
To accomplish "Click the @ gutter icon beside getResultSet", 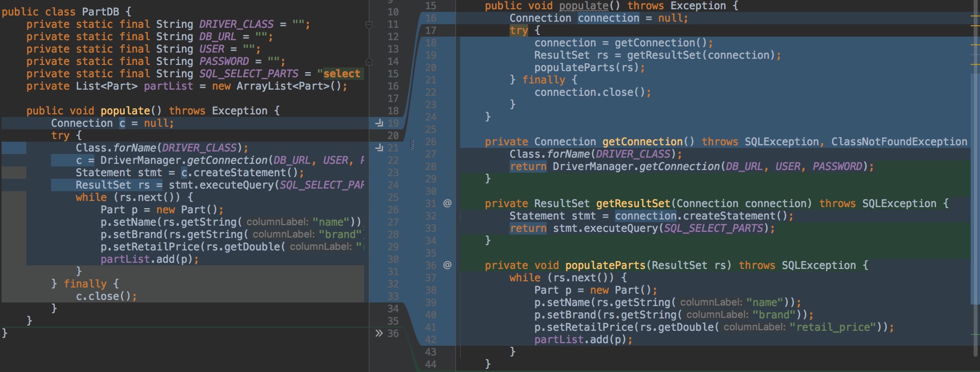I will point(447,204).
